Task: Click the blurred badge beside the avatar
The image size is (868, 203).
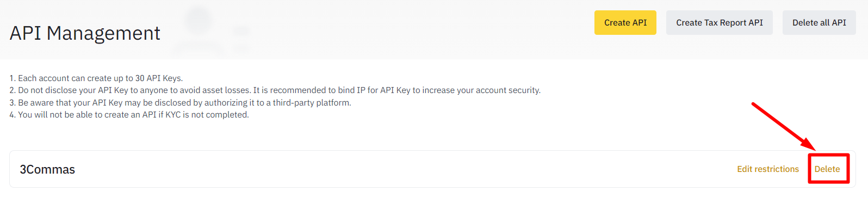Action: [x=241, y=31]
